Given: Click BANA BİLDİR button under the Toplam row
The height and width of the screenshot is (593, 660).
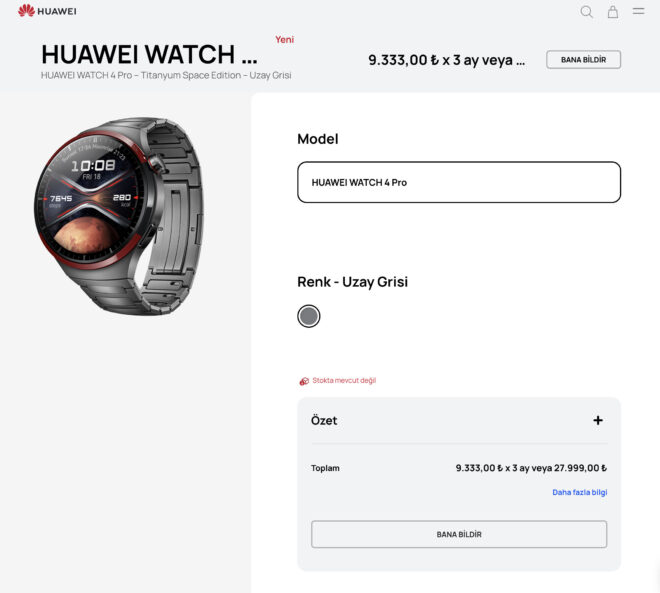Looking at the screenshot, I should point(459,534).
